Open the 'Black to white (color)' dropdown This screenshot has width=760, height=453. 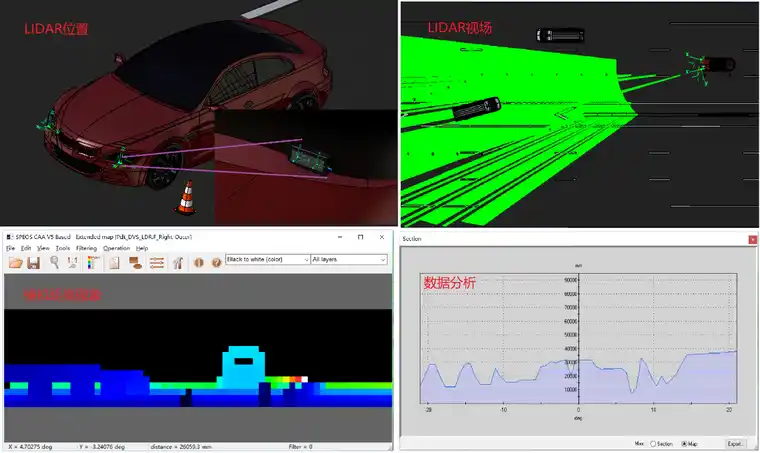(267, 260)
